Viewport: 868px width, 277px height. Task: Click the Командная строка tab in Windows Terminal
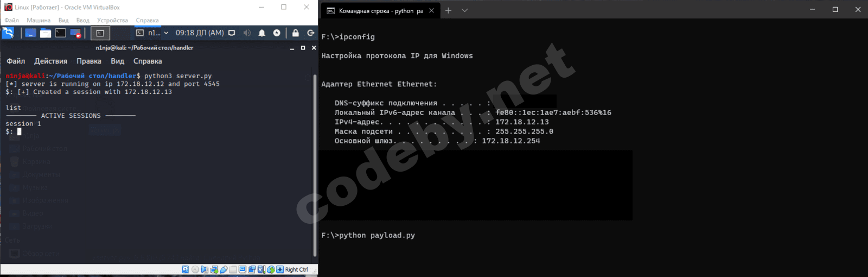380,10
